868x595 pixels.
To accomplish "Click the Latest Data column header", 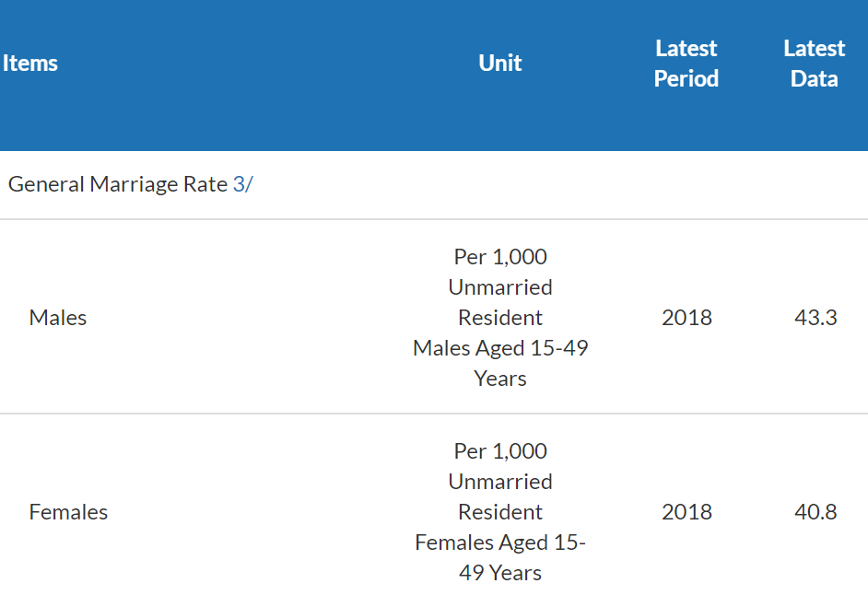I will tap(814, 64).
